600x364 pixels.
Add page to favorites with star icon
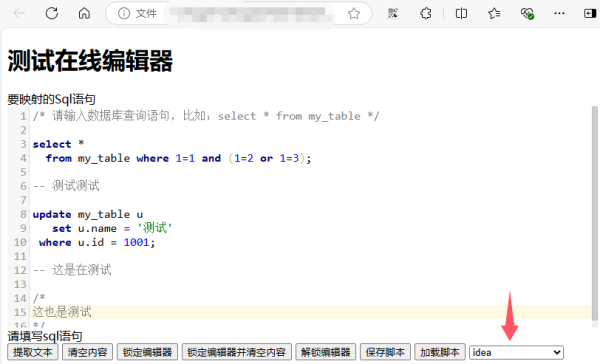[354, 13]
